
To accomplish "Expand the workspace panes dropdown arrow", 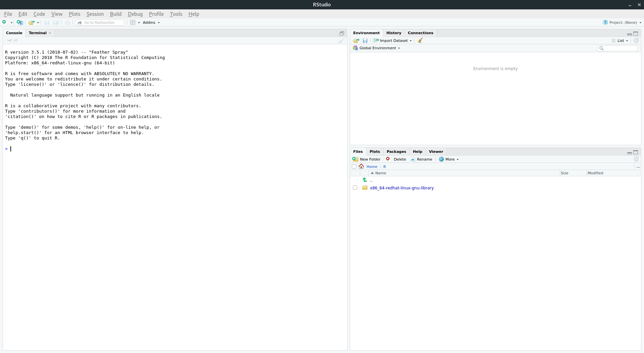I will pyautogui.click(x=139, y=23).
